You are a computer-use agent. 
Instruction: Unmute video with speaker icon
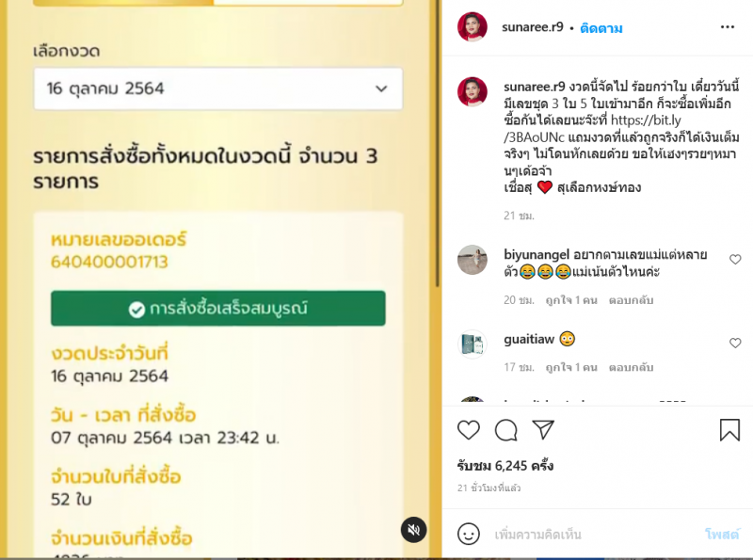pos(413,530)
